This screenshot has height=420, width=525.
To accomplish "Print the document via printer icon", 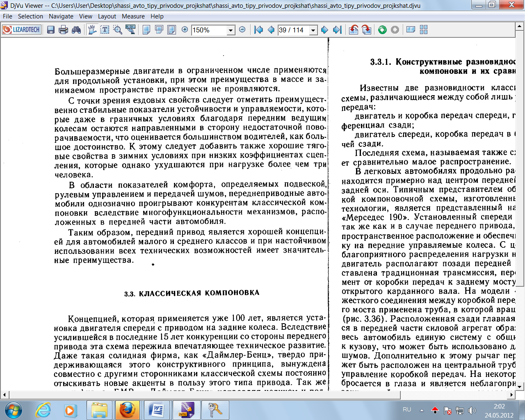I will coord(63,30).
